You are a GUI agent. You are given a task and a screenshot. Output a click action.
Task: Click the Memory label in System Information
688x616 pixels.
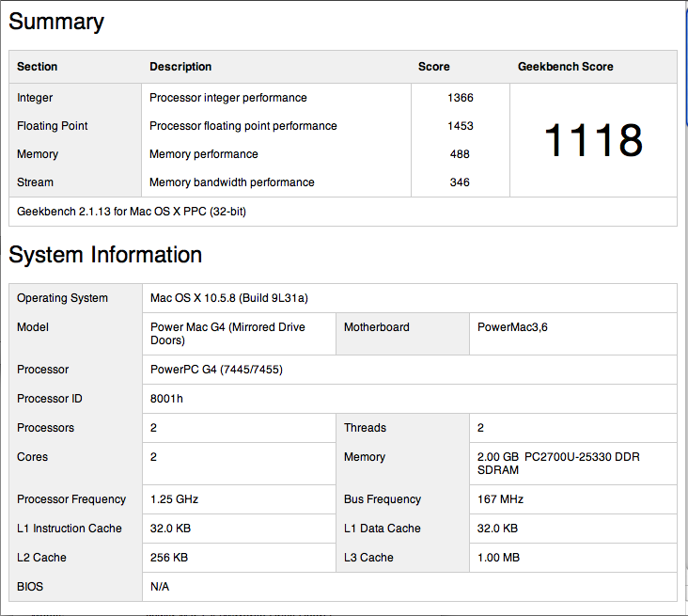[364, 457]
